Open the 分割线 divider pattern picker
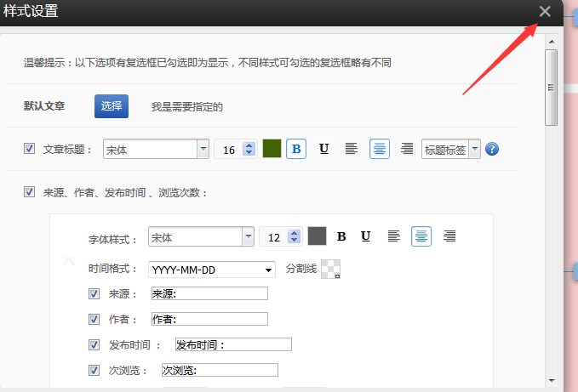The image size is (578, 392). pos(330,269)
